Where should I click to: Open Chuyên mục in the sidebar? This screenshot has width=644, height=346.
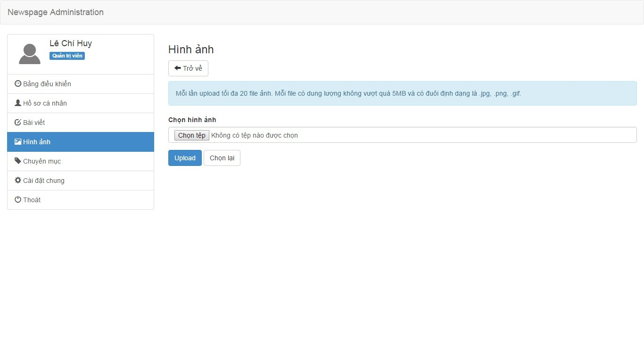81,161
